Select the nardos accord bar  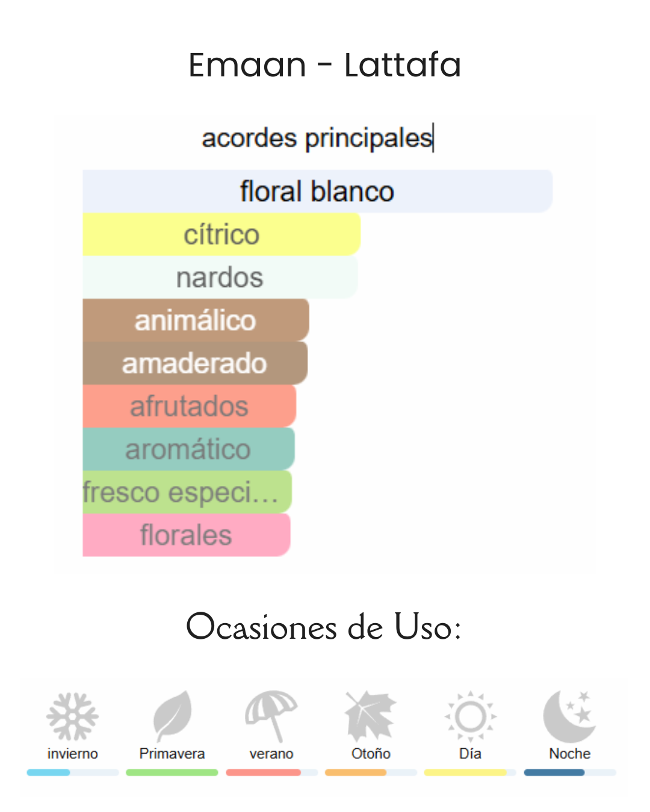pyautogui.click(x=220, y=277)
